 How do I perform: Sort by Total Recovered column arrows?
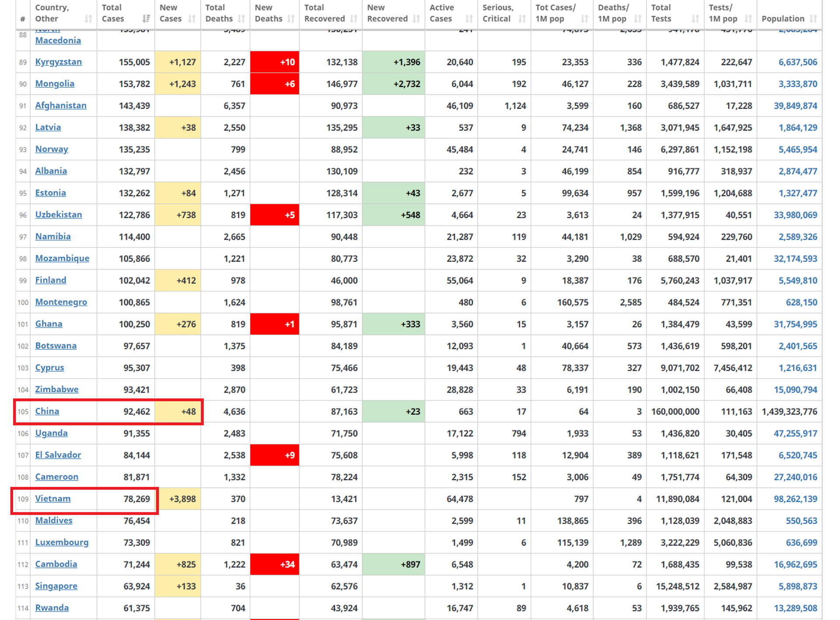[x=354, y=19]
